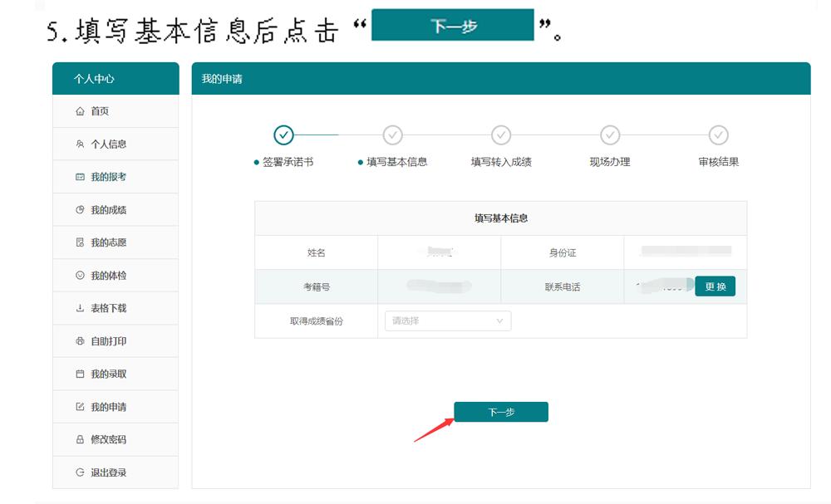Viewport: 831px width, 504px height.
Task: Click the download icon beside 表格下载
Action: tap(80, 308)
